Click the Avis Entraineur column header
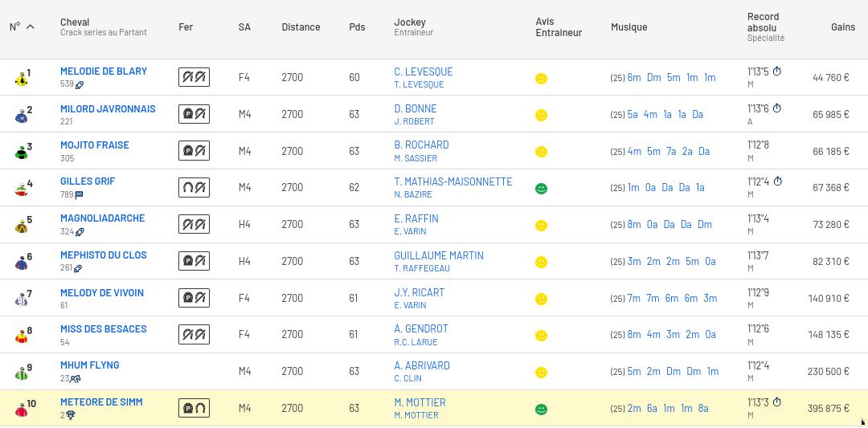This screenshot has width=868, height=428. point(559,27)
